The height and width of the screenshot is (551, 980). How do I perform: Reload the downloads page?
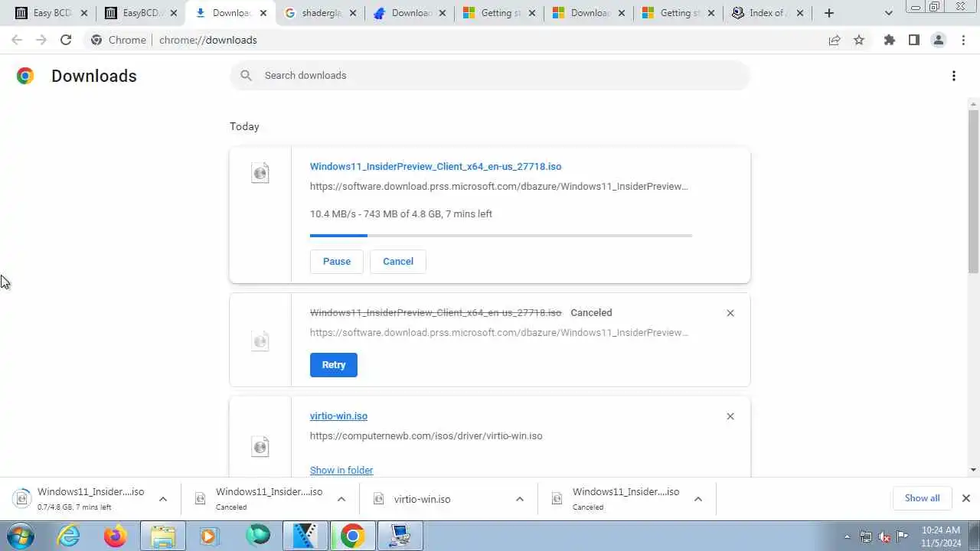tap(66, 40)
